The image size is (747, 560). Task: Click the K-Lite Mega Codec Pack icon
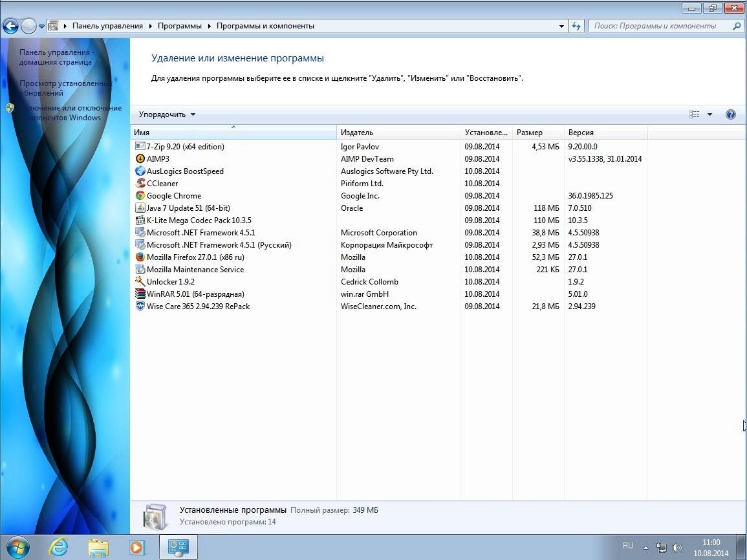click(140, 221)
